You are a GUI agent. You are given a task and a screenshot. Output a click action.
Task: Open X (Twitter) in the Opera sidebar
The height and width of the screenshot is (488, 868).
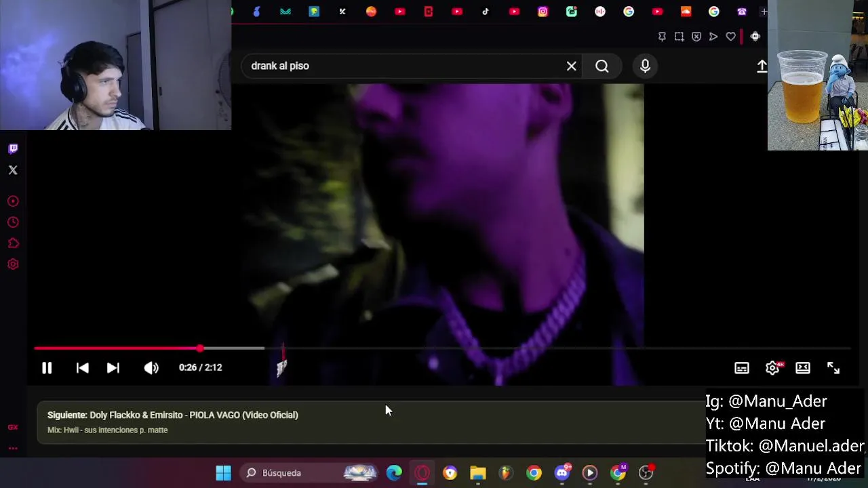pyautogui.click(x=13, y=170)
